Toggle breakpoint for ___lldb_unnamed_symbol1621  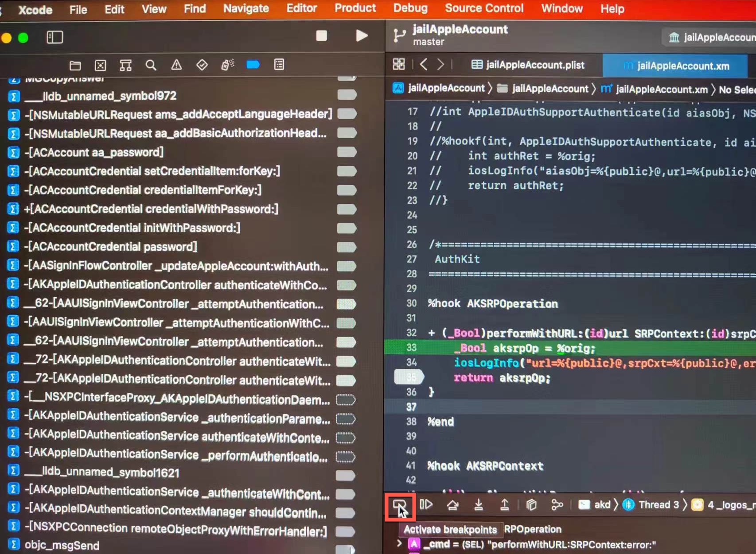point(346,476)
